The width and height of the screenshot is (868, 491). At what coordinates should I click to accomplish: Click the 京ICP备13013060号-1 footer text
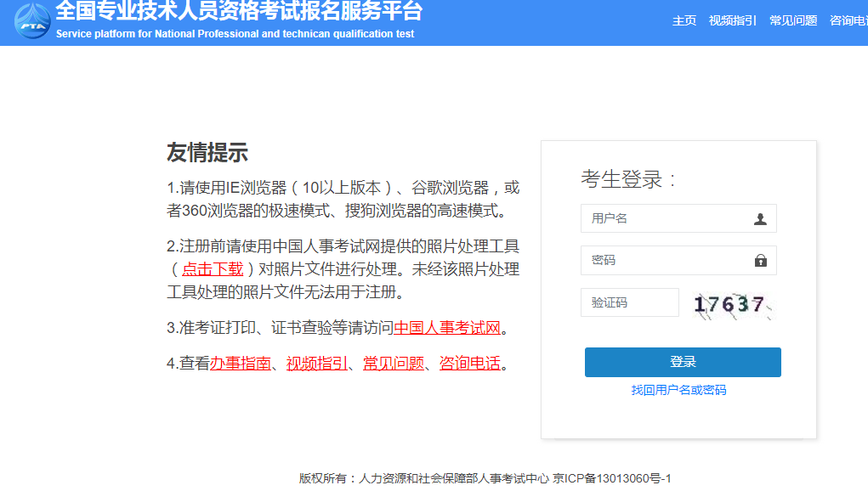pos(612,478)
